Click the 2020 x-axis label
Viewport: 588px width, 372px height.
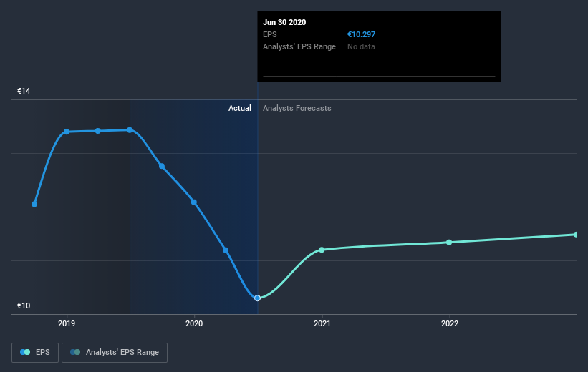(x=194, y=323)
